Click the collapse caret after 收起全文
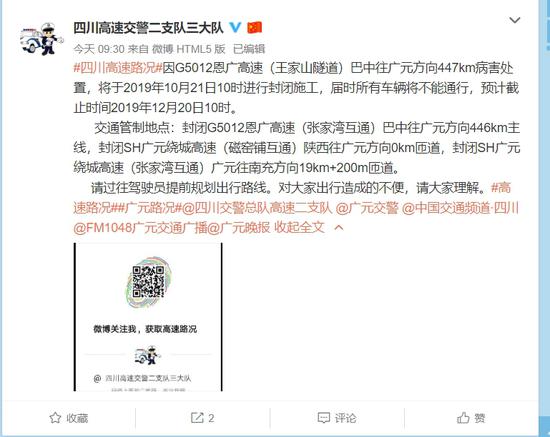The height and width of the screenshot is (437, 550). [339, 228]
